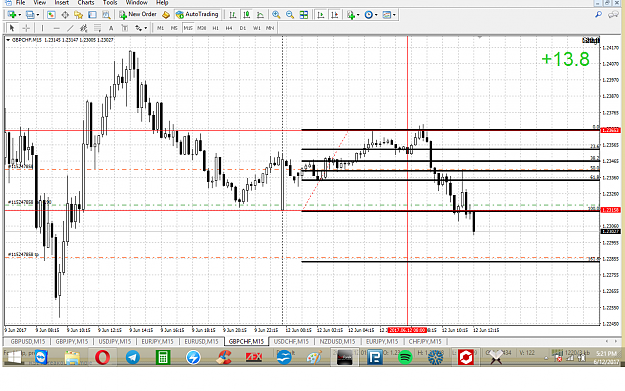Expand the Indicators dropdown arrow
Screen dimensions: 625x391
tap(358, 16)
